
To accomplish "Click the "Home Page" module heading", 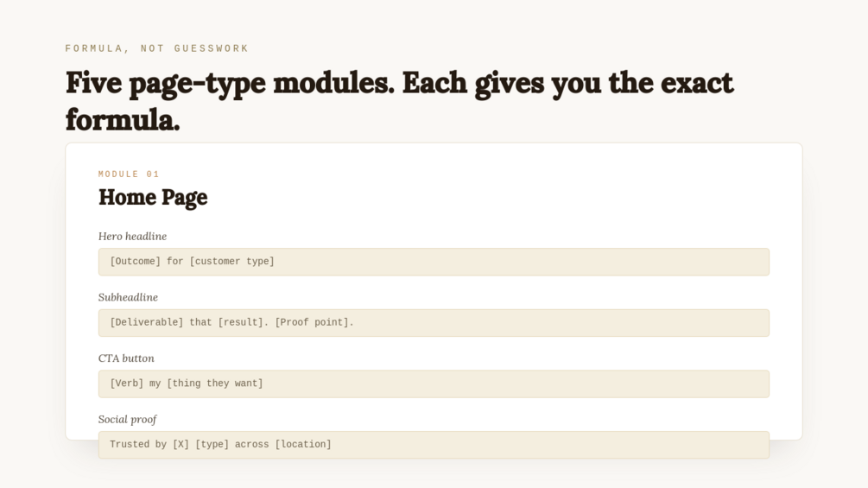I will pyautogui.click(x=153, y=198).
